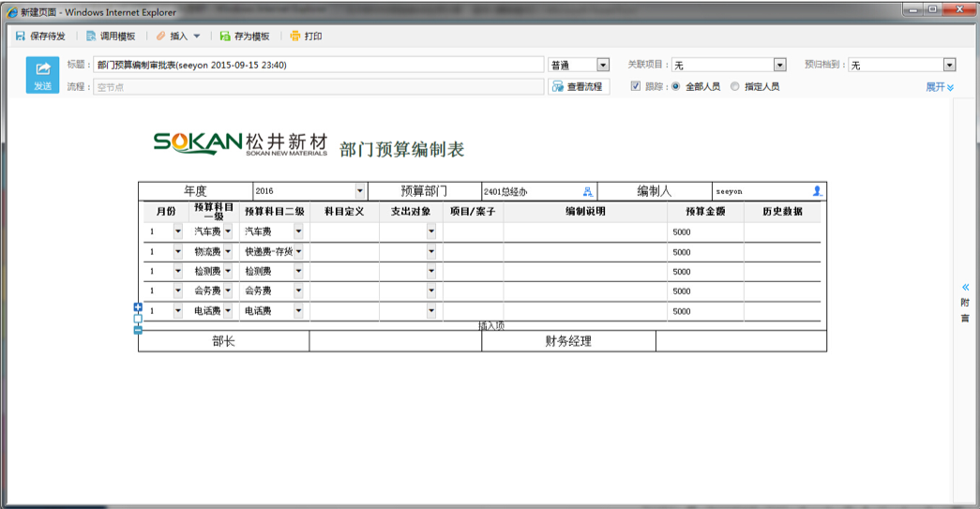This screenshot has height=509, width=980.
Task: Click the 标题 title input field
Action: click(319, 65)
